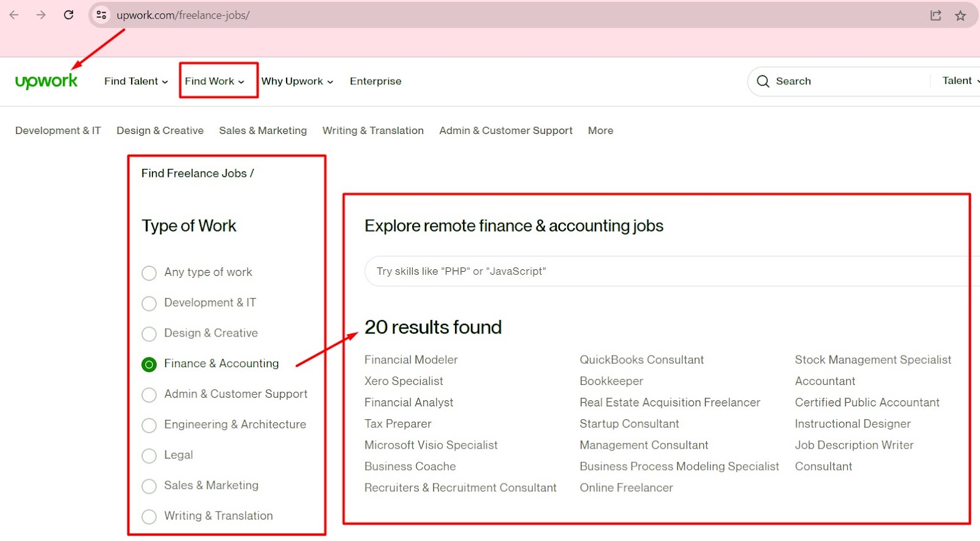Open Certified Public Accountant link
Image resolution: width=980 pixels, height=541 pixels.
pyautogui.click(x=867, y=403)
